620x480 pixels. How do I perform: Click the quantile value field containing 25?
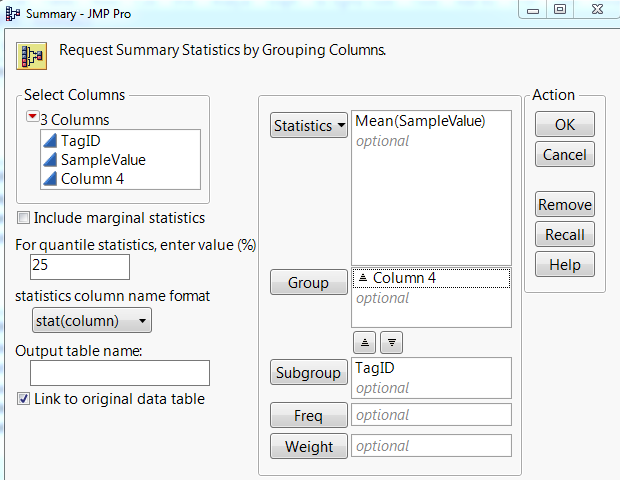[80, 266]
